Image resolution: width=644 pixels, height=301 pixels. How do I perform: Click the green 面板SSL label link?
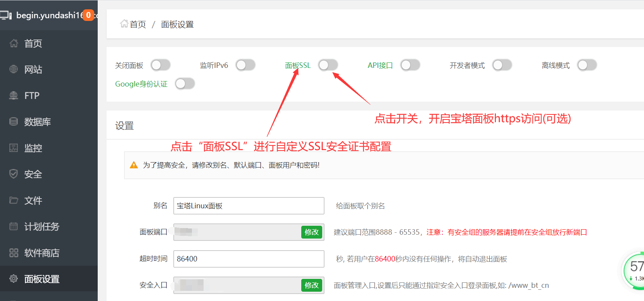point(298,65)
